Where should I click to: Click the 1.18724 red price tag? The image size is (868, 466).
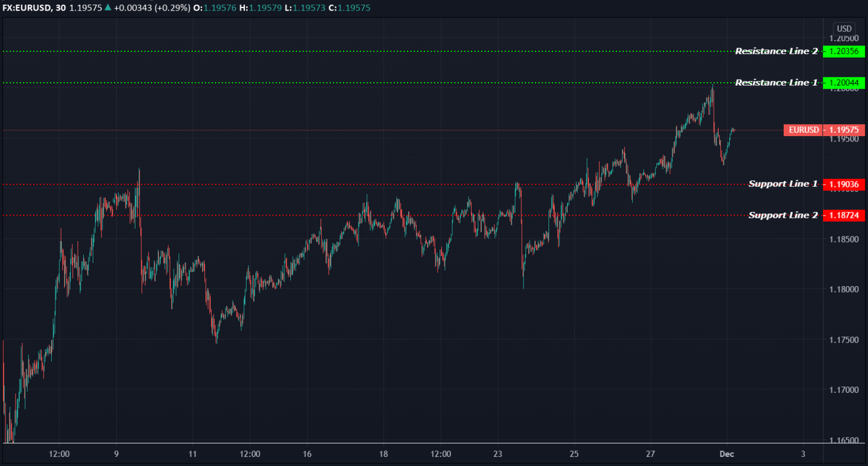tap(844, 216)
